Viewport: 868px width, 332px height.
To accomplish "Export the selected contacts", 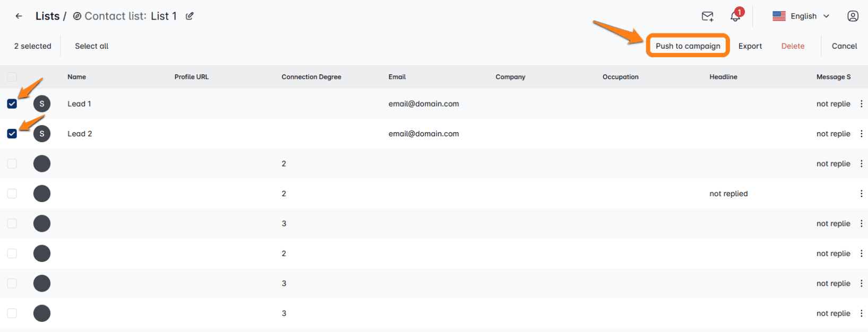I will coord(750,46).
